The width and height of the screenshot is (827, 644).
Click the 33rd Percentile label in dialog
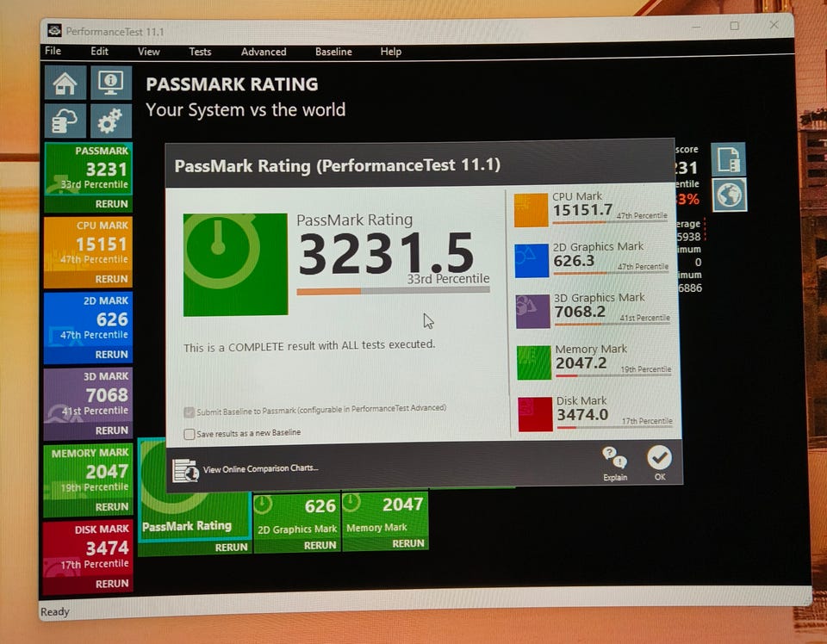pos(448,279)
